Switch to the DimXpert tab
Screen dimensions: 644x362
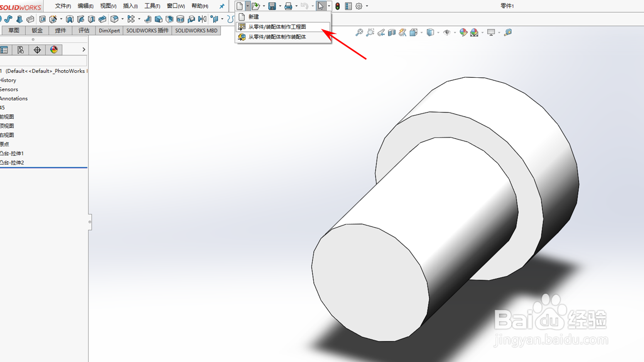point(109,31)
